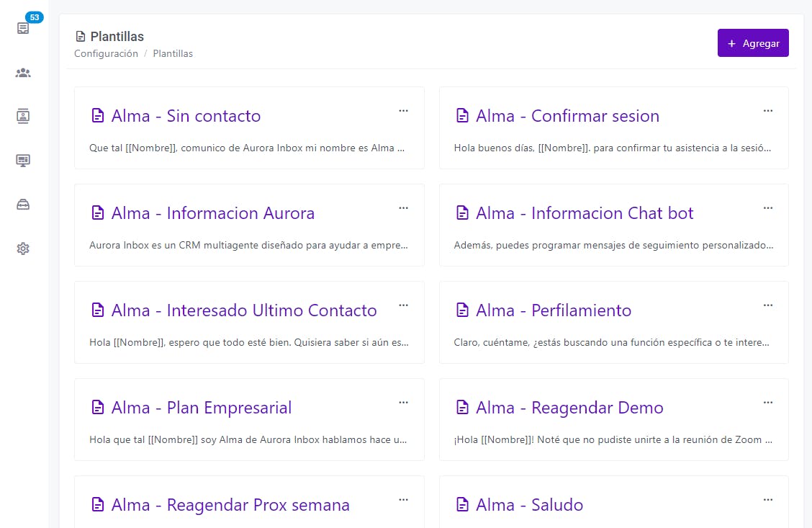Screen dimensions: 812x528
Task: Click document icon of Alma - Saludo
Action: pos(462,504)
